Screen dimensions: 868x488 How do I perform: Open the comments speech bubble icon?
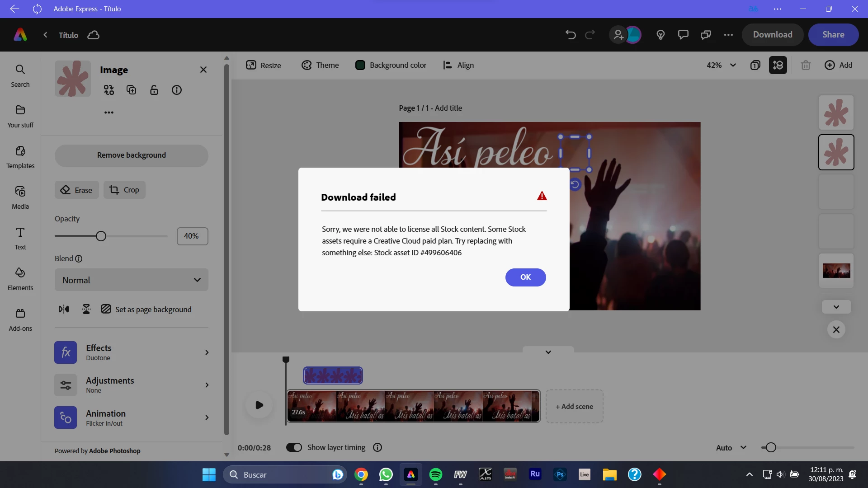[x=683, y=35]
